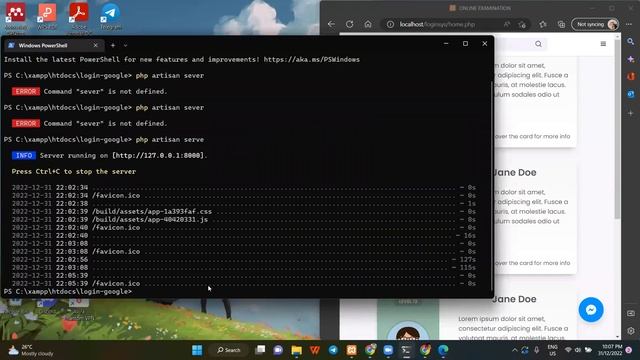Open Edge sidebar settings gear
The height and width of the screenshot is (360, 640).
click(x=631, y=331)
